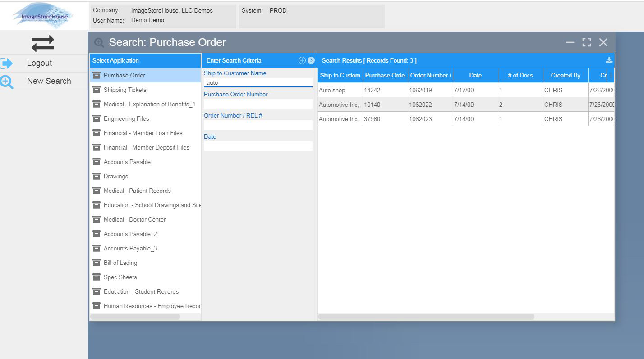Select Education - Student Records
This screenshot has width=644, height=359.
145,291
